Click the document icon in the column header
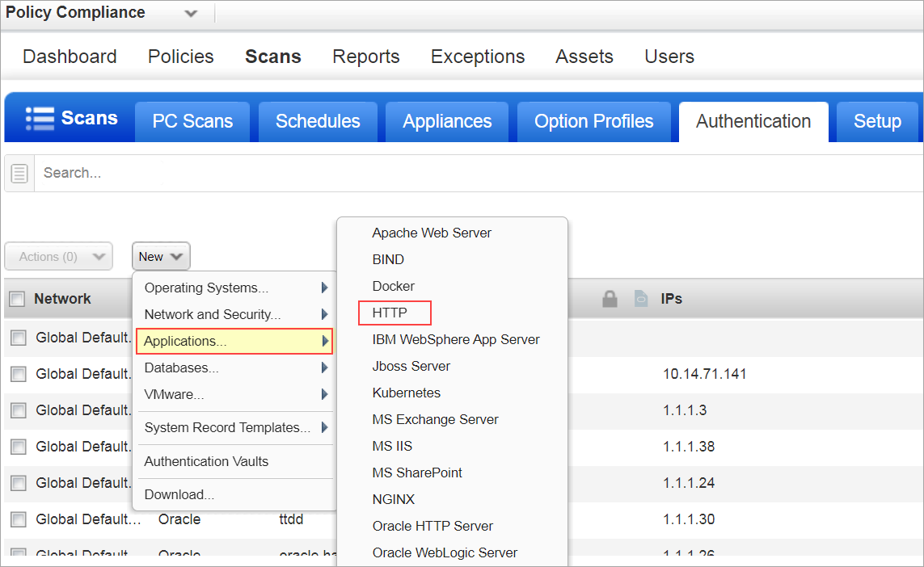Viewport: 924px width, 567px height. [x=639, y=298]
